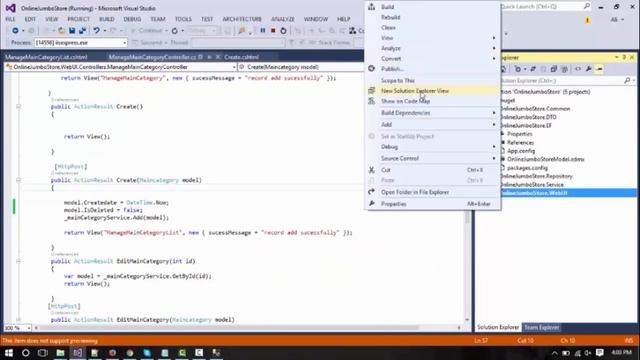Select packages.config in Solution Explorer
This screenshot has width=640, height=360.
tap(527, 168)
